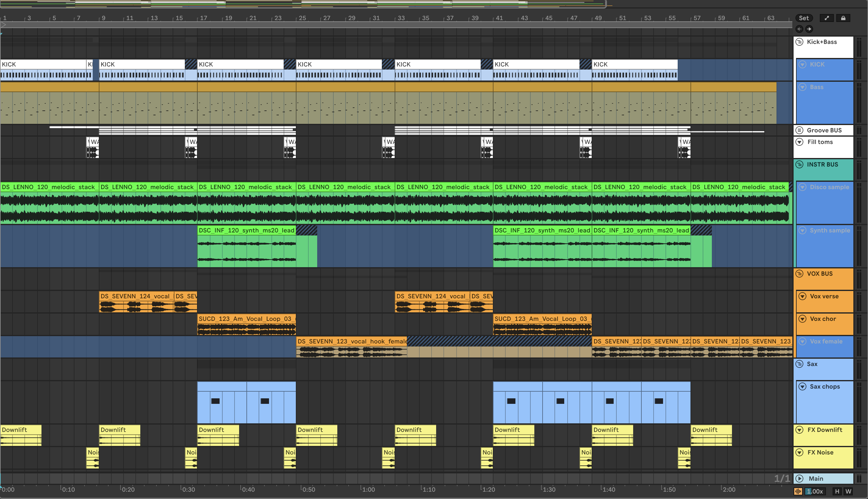The image size is (868, 499).
Task: Expand the Groove BUS group
Action: coord(799,130)
